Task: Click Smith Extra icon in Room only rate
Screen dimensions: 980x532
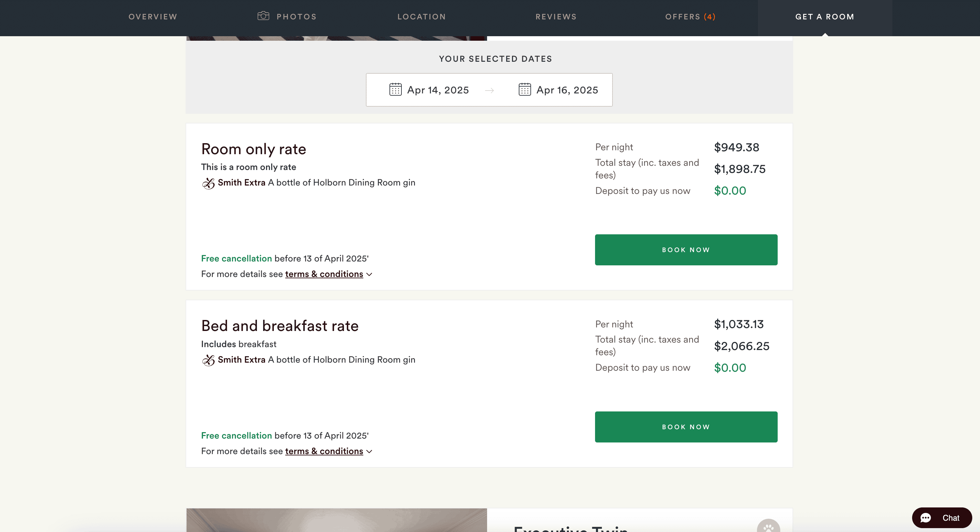Action: pos(208,183)
